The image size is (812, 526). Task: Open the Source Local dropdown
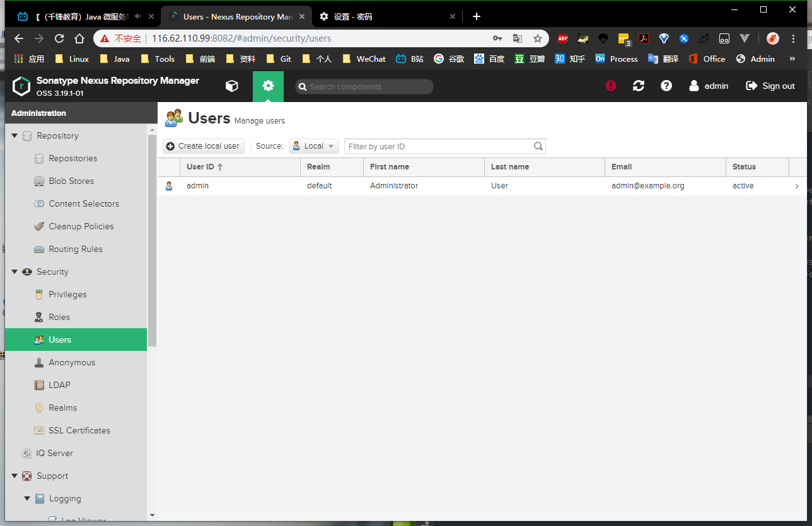point(314,146)
